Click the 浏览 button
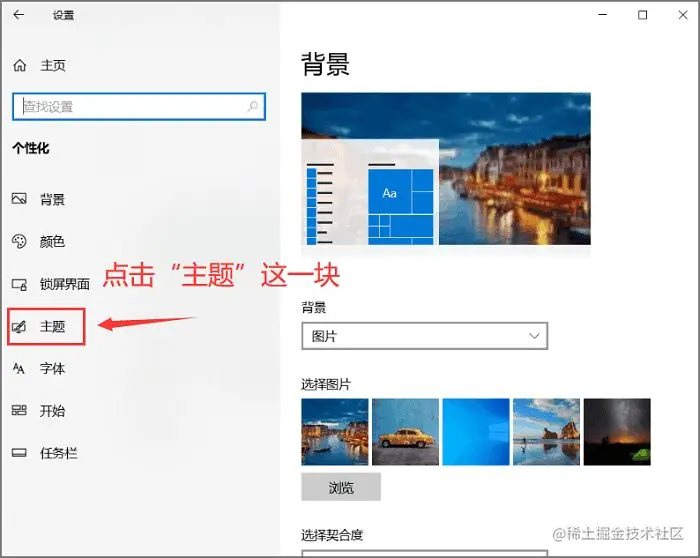Screen dimensions: 700x558 (341, 487)
